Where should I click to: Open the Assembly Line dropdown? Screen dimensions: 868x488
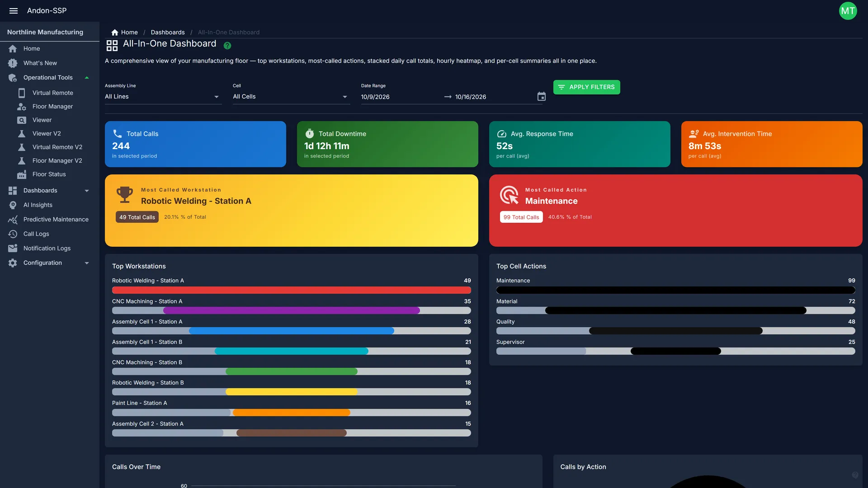[x=163, y=96]
